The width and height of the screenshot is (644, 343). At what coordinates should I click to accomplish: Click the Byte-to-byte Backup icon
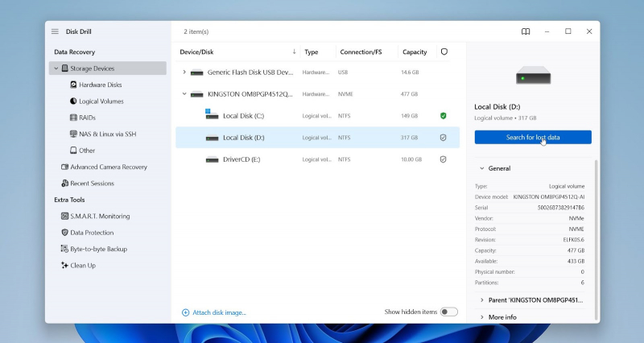(x=64, y=249)
